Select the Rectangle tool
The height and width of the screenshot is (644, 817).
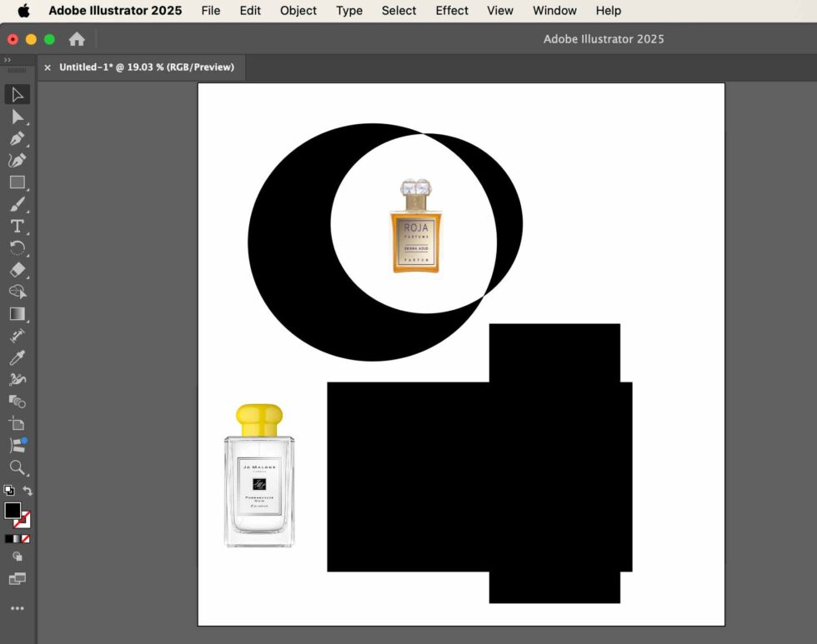point(18,182)
